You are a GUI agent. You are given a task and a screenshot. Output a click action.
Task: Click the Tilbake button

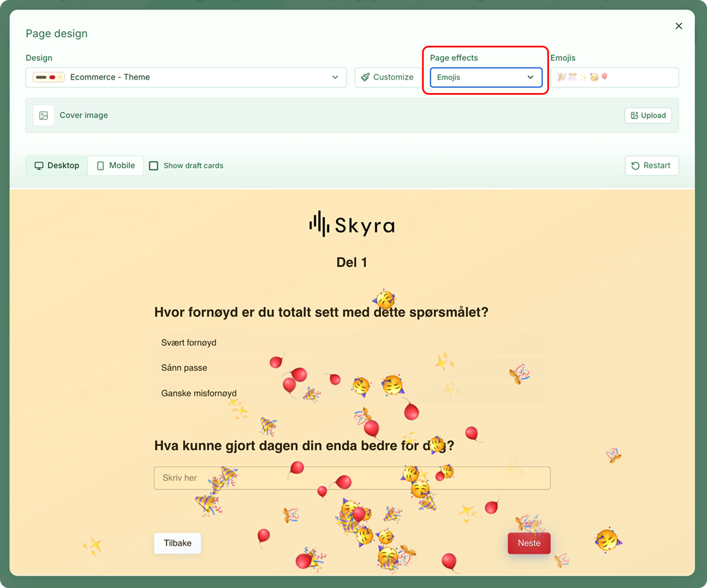pos(177,543)
